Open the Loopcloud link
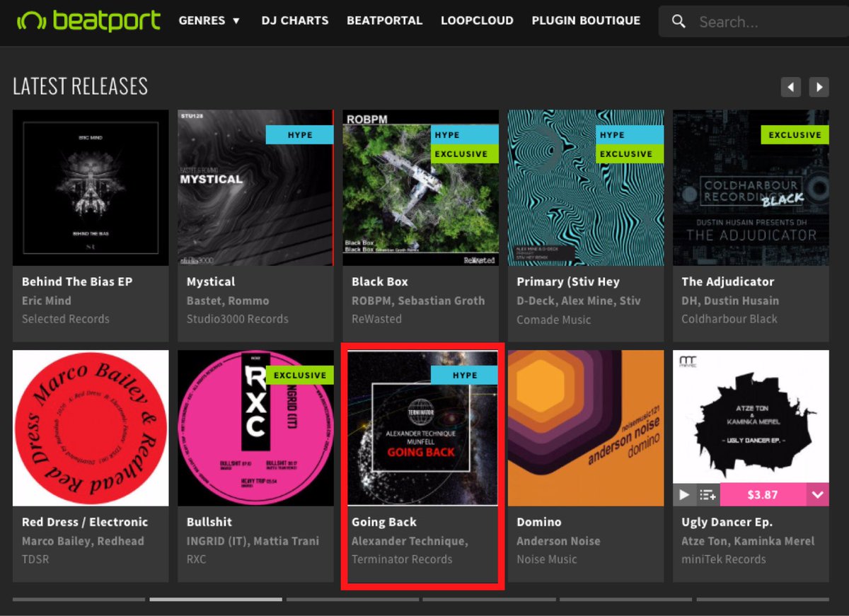The height and width of the screenshot is (616, 849). [x=477, y=21]
